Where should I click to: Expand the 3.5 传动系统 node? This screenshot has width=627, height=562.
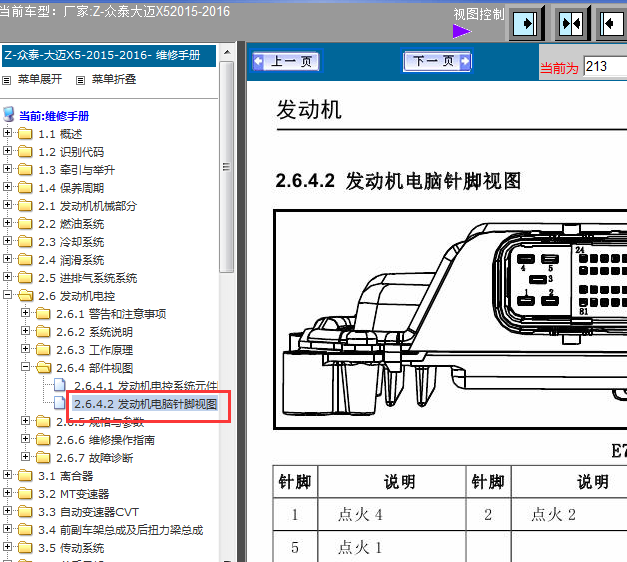(x=7, y=546)
